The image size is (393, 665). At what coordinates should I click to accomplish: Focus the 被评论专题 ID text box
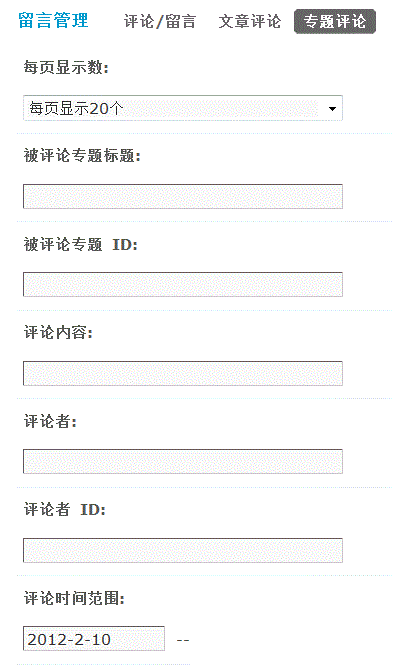tap(183, 285)
